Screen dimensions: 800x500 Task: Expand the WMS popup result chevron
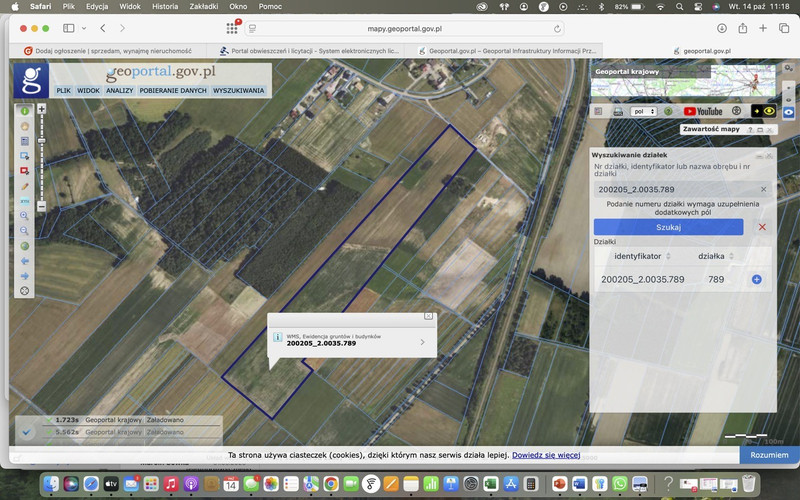422,342
